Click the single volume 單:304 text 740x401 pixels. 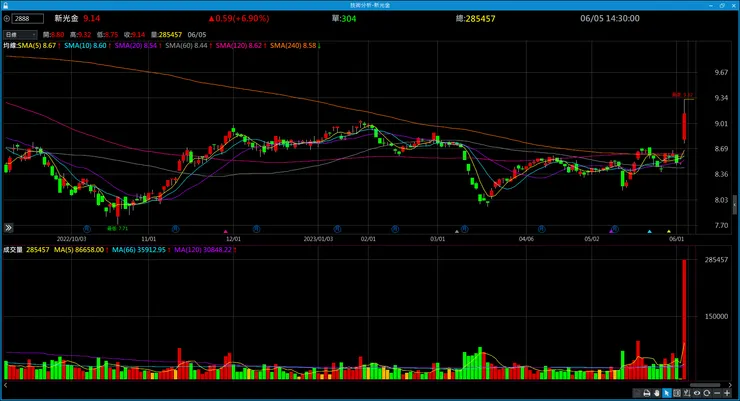[x=344, y=19]
